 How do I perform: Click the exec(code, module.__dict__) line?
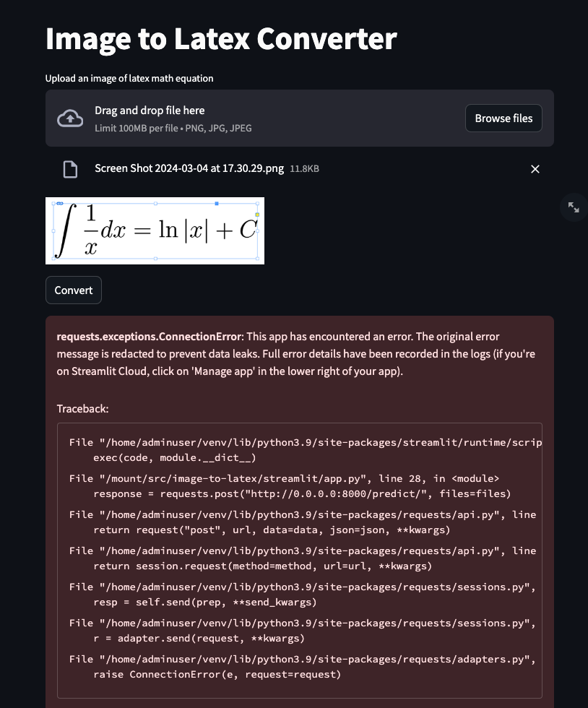(x=175, y=457)
